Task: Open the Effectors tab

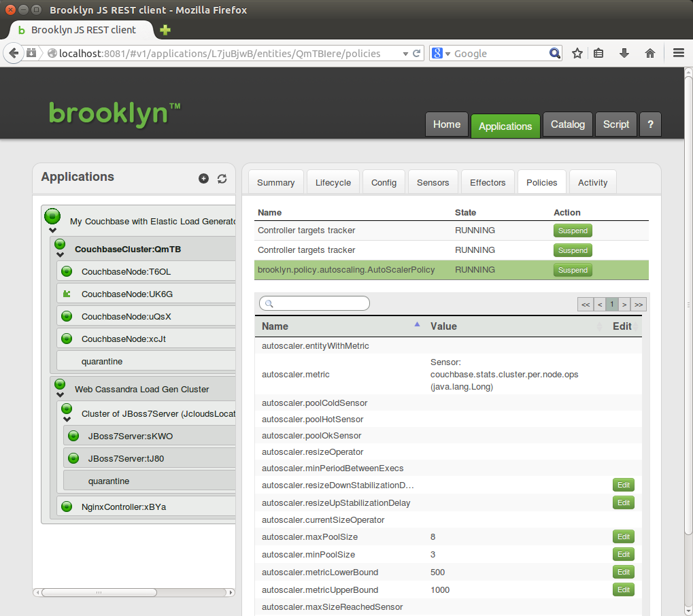Action: tap(488, 182)
